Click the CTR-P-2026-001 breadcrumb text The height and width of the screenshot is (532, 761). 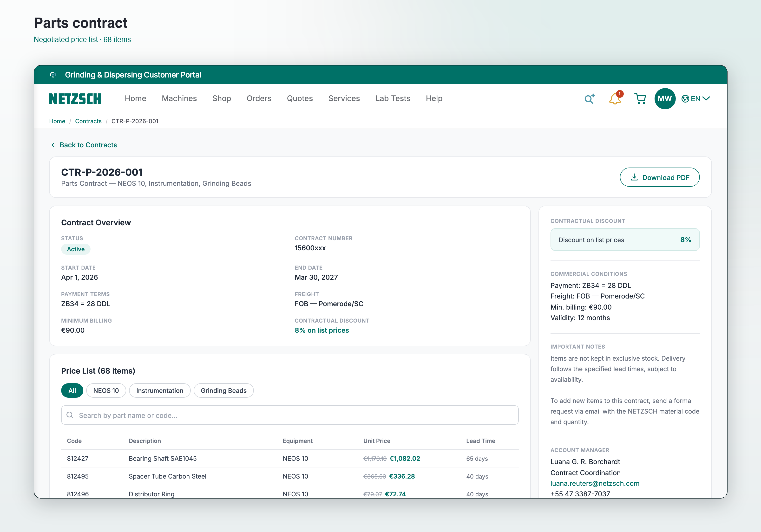click(135, 121)
